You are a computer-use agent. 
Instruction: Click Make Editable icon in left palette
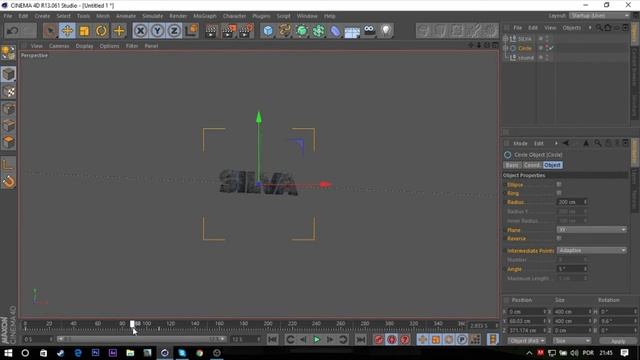point(8,53)
